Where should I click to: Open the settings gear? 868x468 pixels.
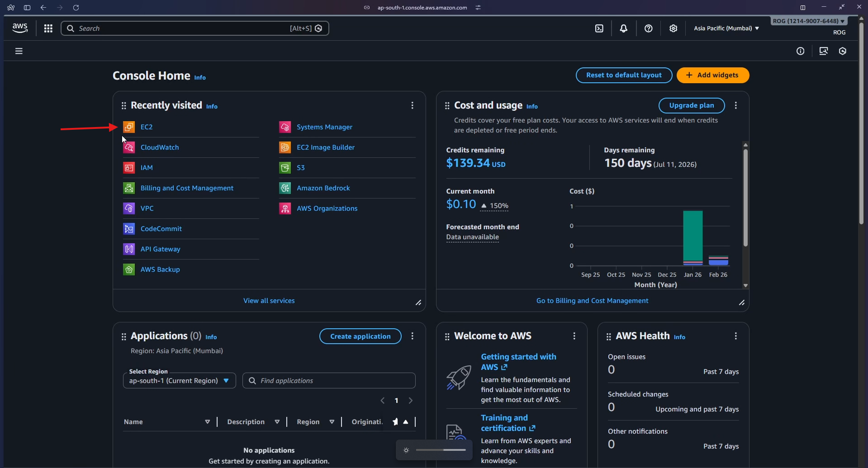point(674,28)
